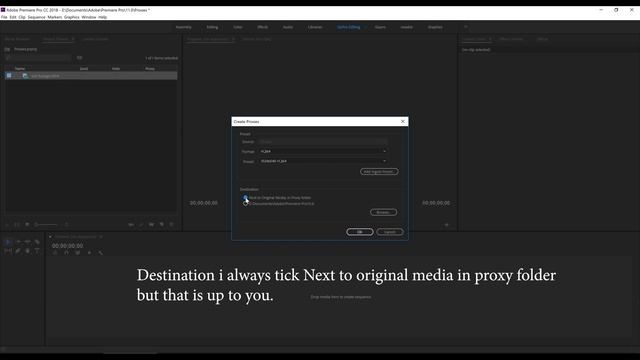The width and height of the screenshot is (640, 360).
Task: Click the video clip icon in the Project list
Action: tap(25, 76)
